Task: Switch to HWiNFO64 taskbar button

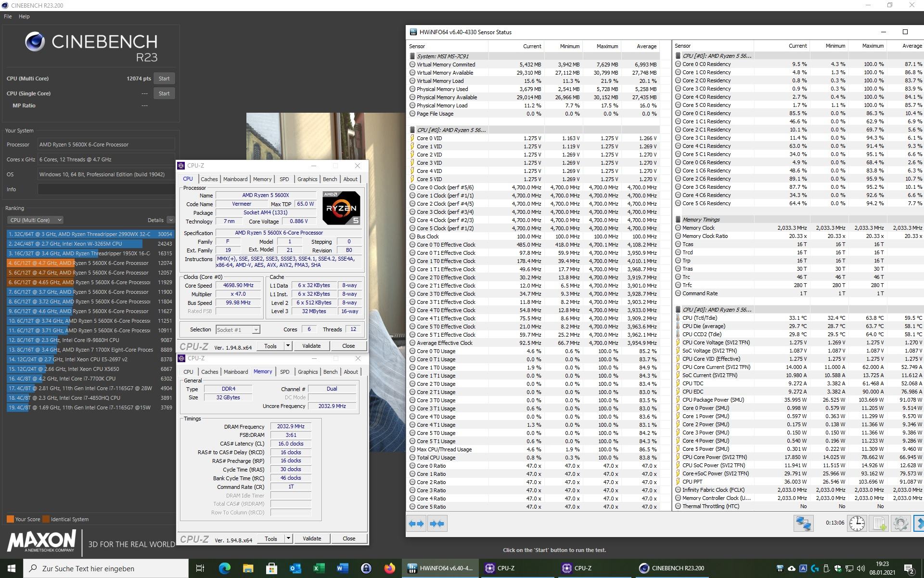Action: [x=441, y=568]
